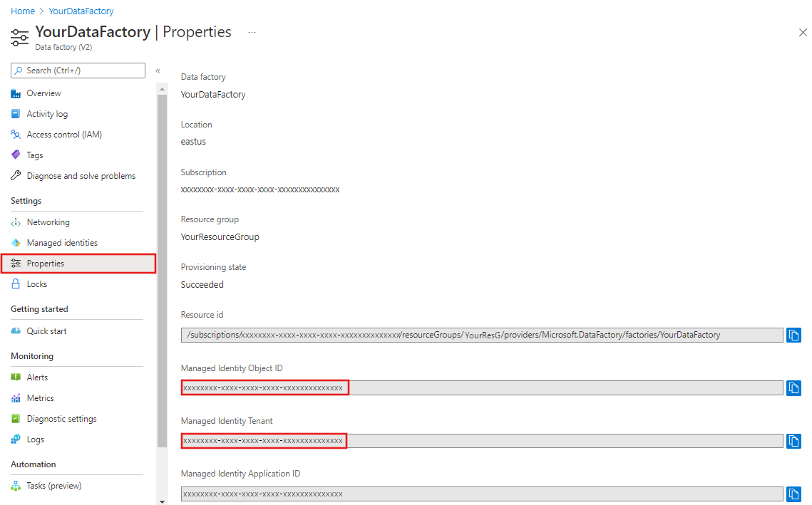Click the Diagnostic settings icon

[x=16, y=419]
